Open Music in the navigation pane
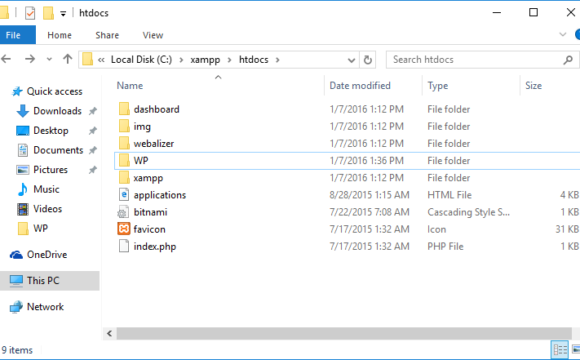580x360 pixels. [x=38, y=189]
